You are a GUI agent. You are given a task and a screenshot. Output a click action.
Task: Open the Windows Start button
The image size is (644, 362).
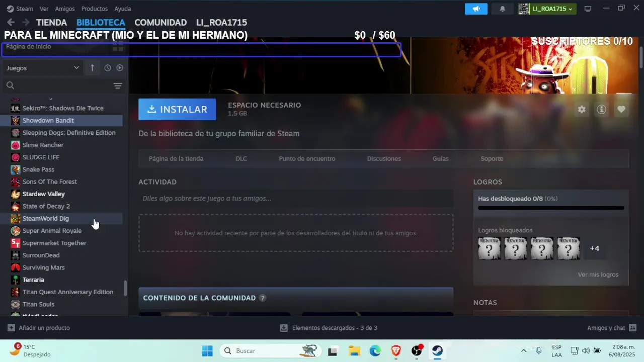[x=207, y=351]
